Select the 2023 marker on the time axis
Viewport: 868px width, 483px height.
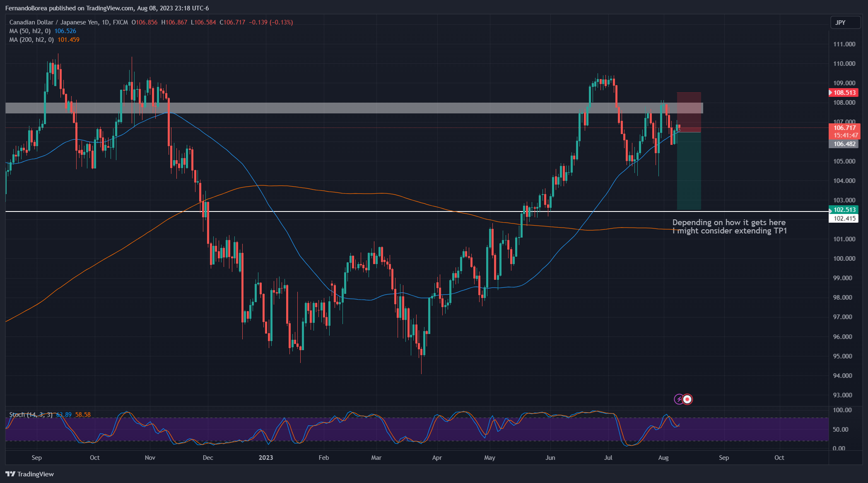(x=265, y=458)
